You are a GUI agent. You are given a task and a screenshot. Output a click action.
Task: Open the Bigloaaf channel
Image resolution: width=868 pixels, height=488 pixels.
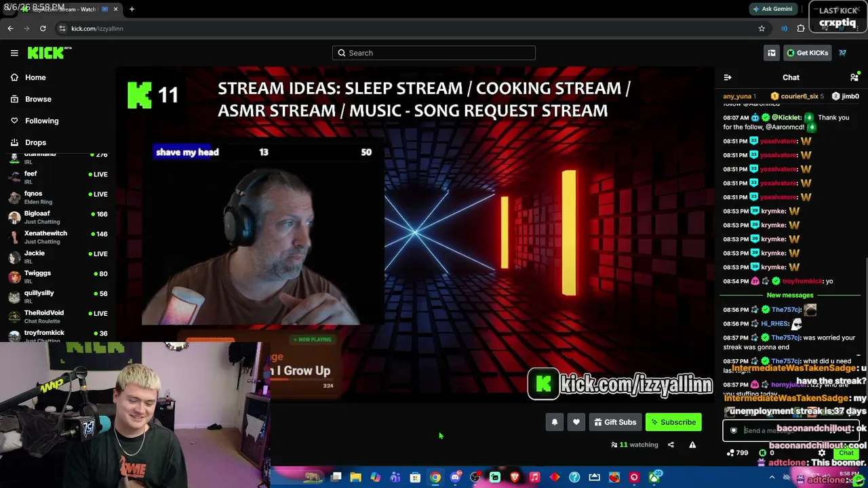(58, 217)
